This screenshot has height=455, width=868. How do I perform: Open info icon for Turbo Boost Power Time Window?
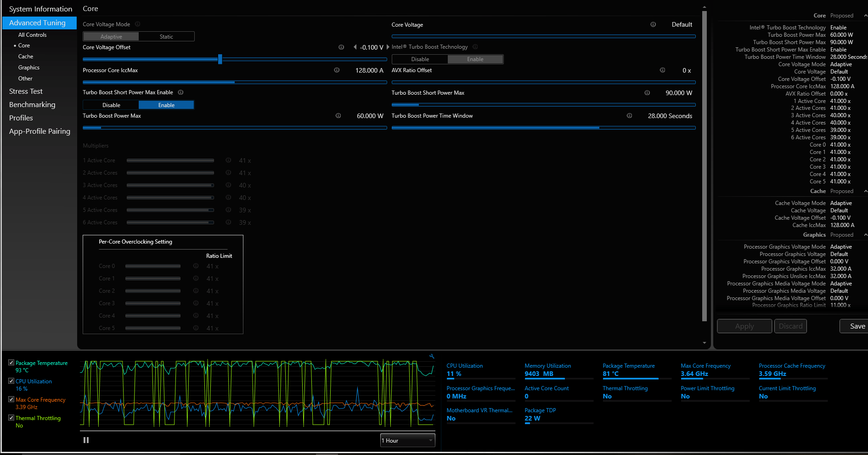[x=629, y=116]
